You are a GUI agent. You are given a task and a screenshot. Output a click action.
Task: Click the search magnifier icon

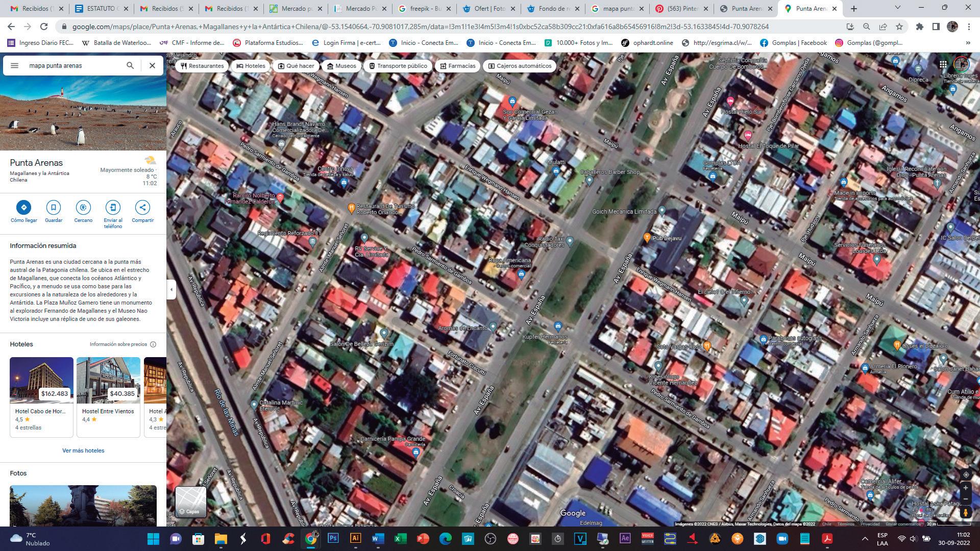[130, 65]
